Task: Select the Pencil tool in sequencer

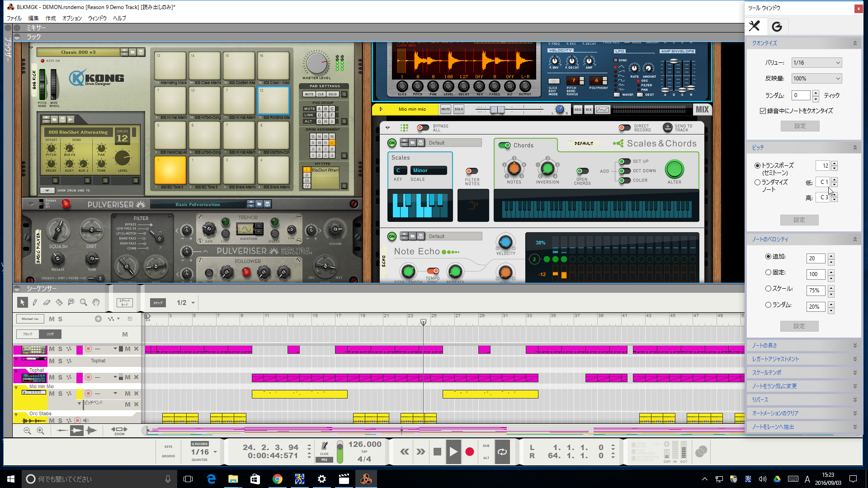Action: click(x=35, y=302)
